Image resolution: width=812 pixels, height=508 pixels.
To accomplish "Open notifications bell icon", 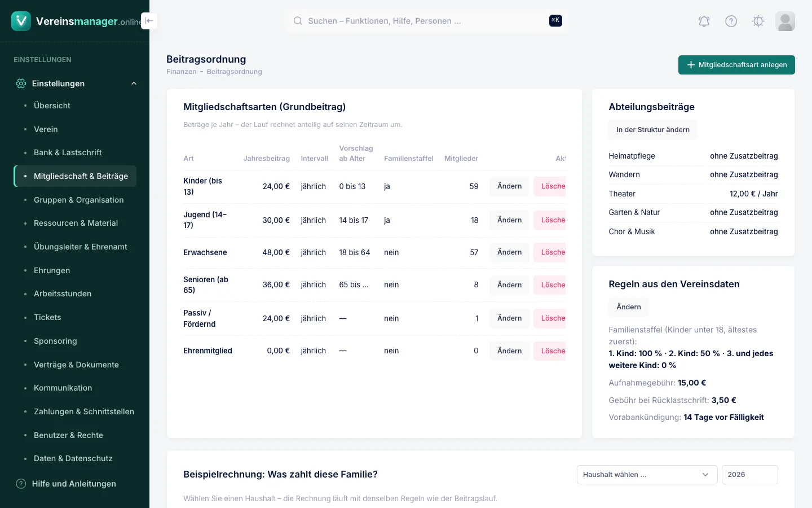I will click(704, 21).
